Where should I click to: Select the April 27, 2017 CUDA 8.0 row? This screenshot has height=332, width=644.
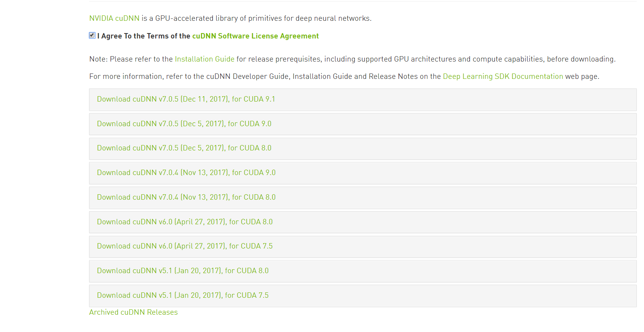[x=363, y=222]
